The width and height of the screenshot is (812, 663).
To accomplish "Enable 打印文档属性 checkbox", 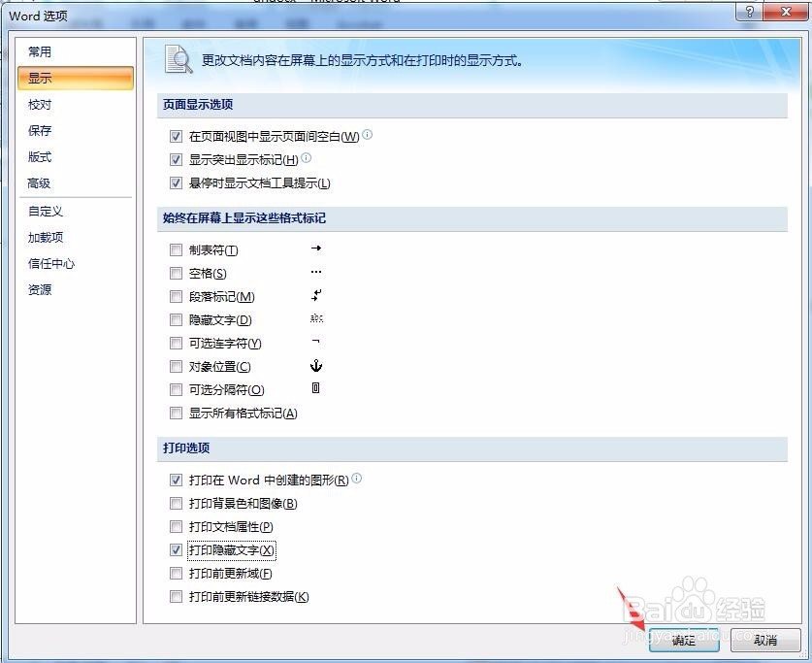I will point(176,527).
